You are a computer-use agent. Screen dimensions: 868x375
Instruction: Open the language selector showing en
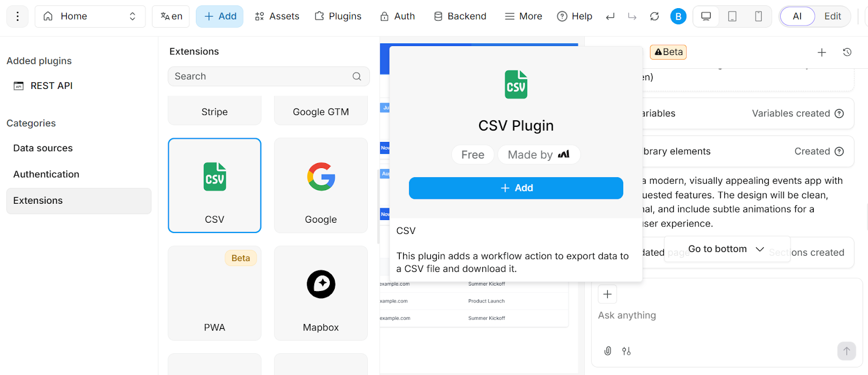171,16
